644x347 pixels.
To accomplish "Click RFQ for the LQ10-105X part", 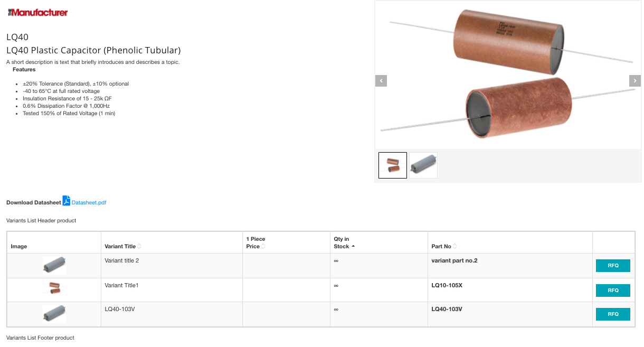I will click(x=613, y=290).
